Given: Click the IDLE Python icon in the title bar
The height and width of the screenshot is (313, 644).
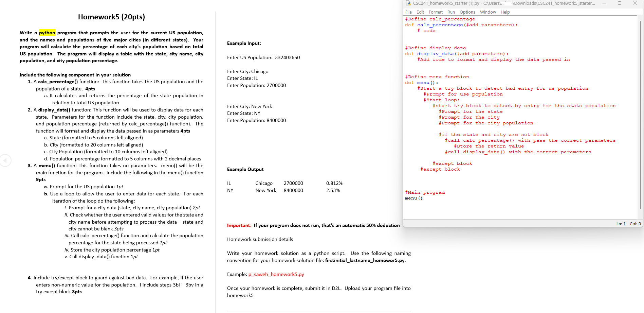Looking at the screenshot, I should [408, 3].
